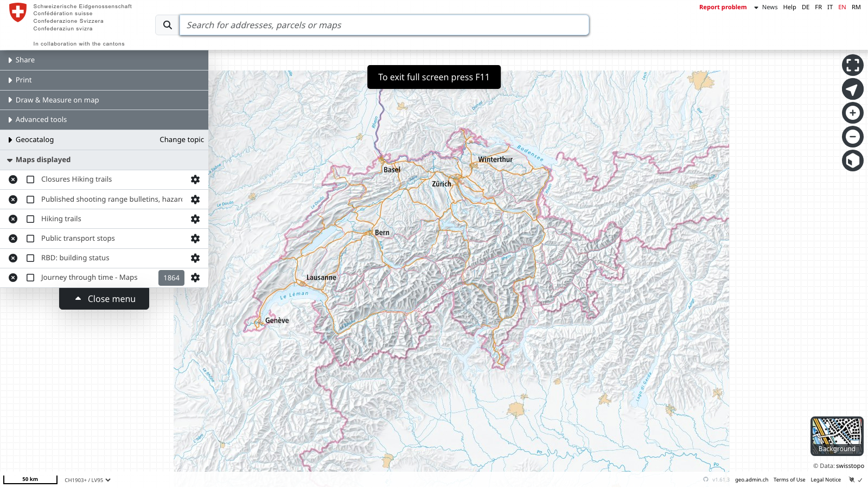Image resolution: width=868 pixels, height=488 pixels.
Task: Expand the Advanced tools section
Action: (41, 119)
